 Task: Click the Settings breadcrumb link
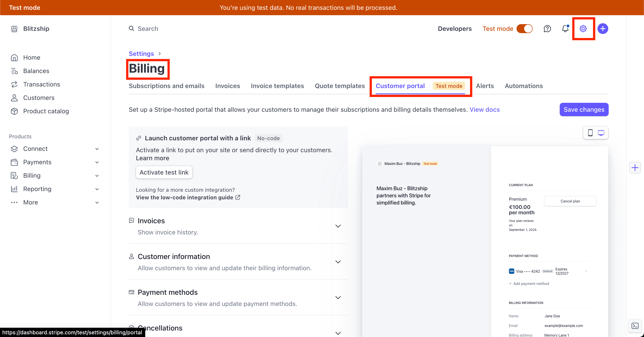tap(141, 53)
